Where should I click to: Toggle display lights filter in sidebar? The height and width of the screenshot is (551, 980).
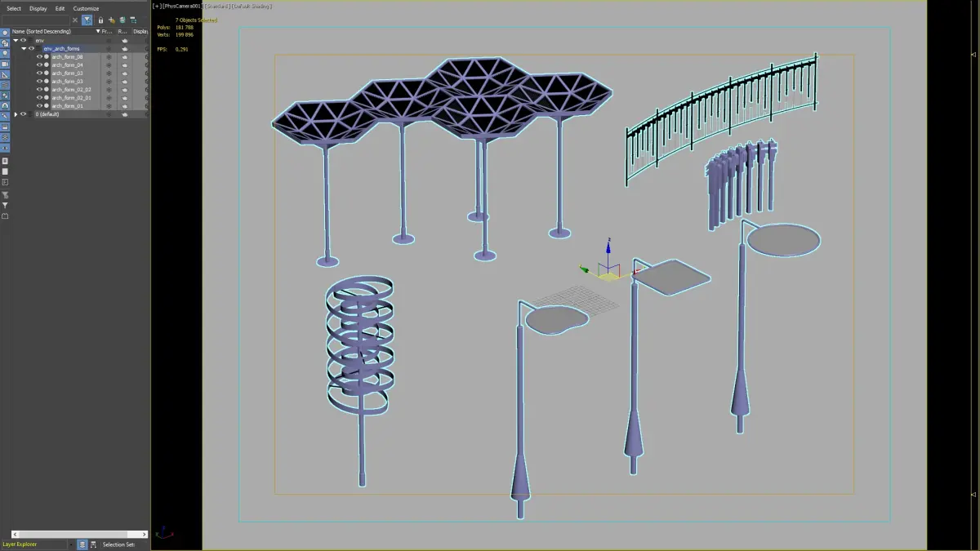[x=5, y=53]
